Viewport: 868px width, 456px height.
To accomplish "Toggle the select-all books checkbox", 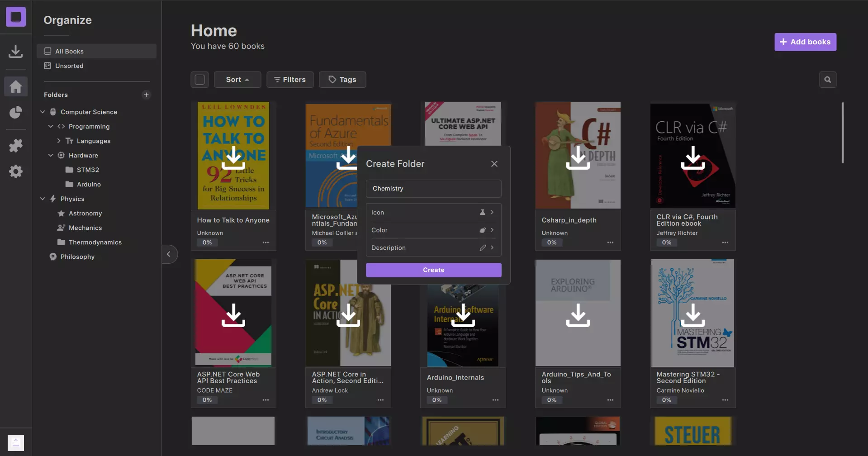I will [199, 80].
